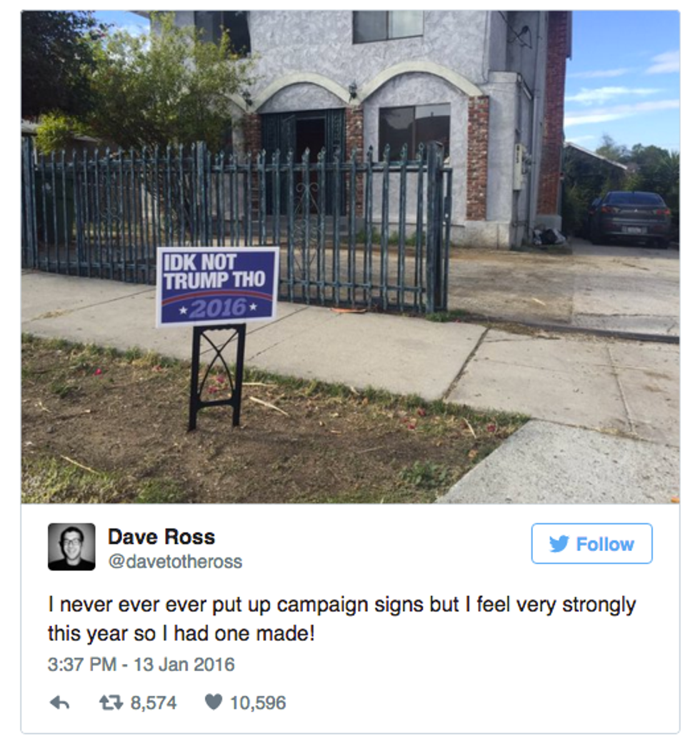
Task: Open the Dave Ross display name link
Action: point(161,537)
